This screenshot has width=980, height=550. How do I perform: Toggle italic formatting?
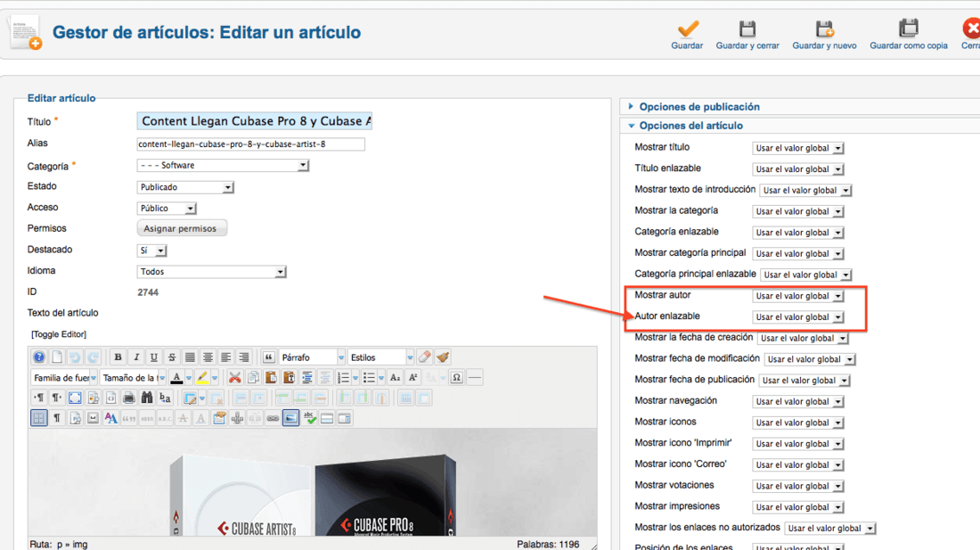(135, 357)
